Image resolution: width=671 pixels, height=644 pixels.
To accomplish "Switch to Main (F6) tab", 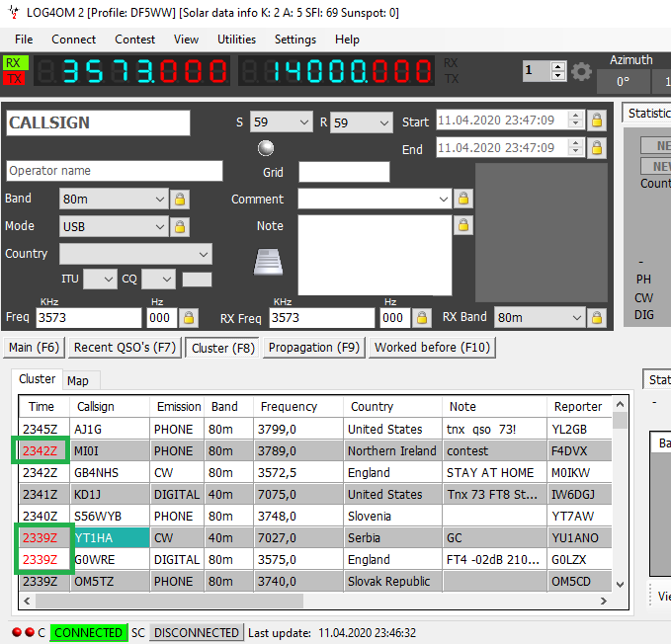I will [35, 348].
